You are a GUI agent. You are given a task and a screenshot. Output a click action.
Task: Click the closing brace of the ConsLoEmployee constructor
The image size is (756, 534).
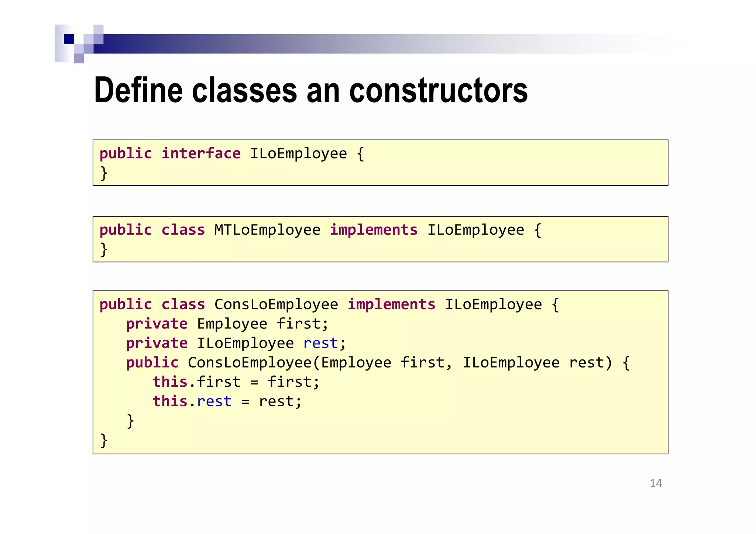pos(130,421)
